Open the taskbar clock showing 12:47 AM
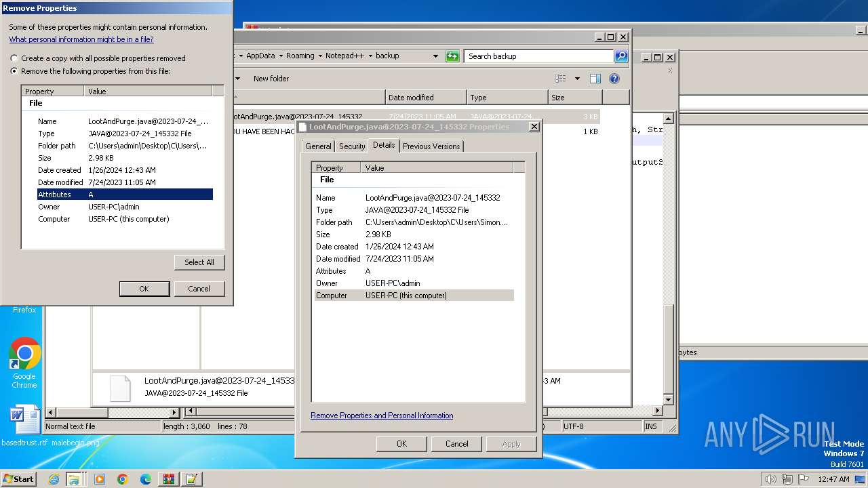Image resolution: width=868 pixels, height=488 pixels. [x=833, y=479]
